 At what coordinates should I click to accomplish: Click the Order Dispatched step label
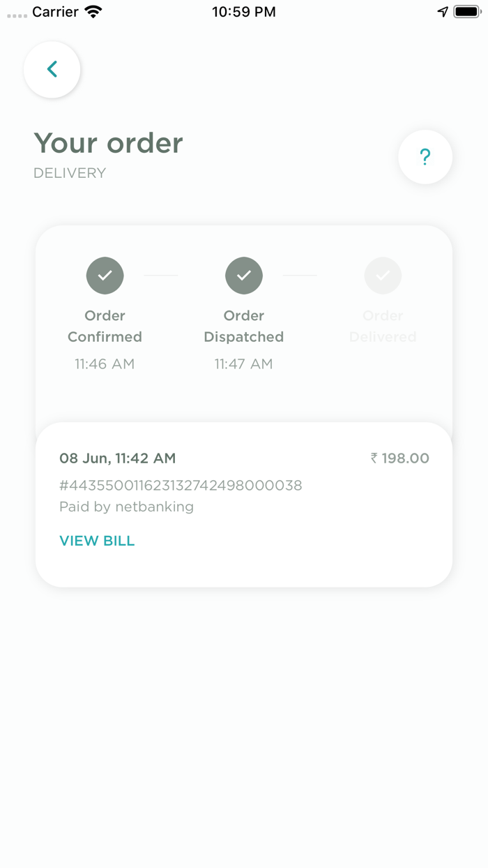[x=244, y=326]
